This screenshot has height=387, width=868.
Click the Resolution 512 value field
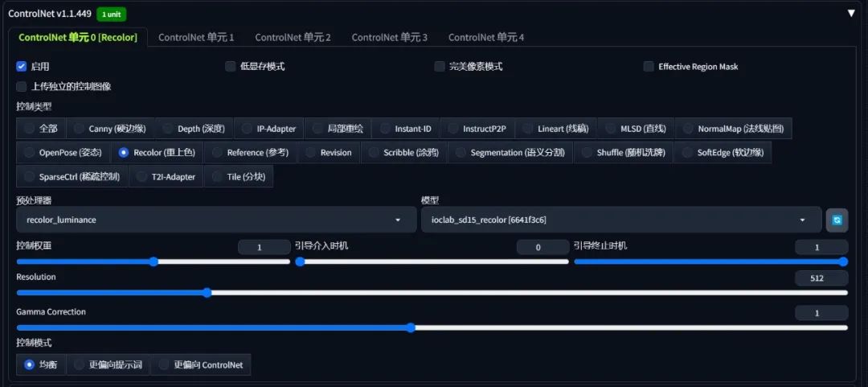pos(821,278)
